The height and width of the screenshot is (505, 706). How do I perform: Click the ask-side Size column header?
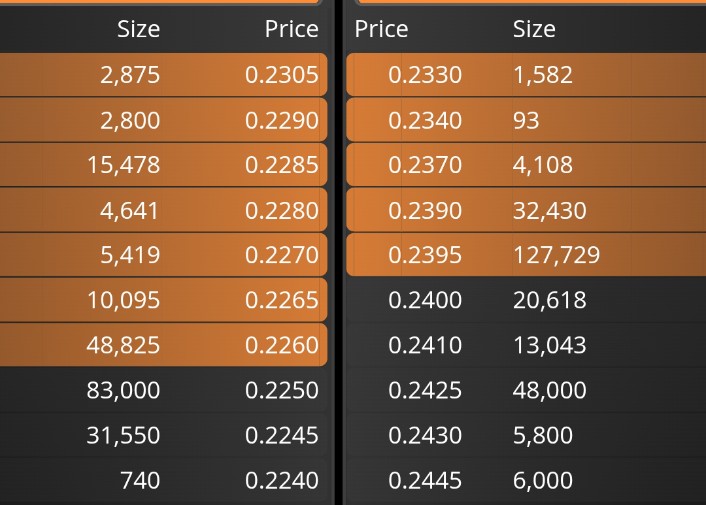pyautogui.click(x=534, y=29)
